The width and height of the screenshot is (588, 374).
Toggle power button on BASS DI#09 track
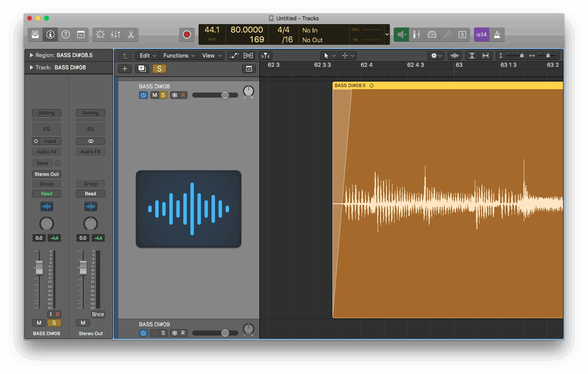click(143, 333)
